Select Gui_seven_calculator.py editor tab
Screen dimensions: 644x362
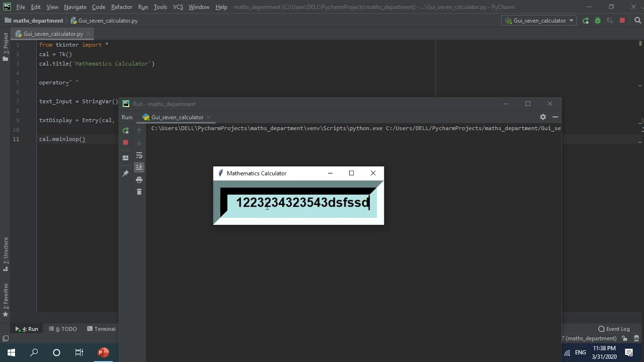tap(53, 34)
